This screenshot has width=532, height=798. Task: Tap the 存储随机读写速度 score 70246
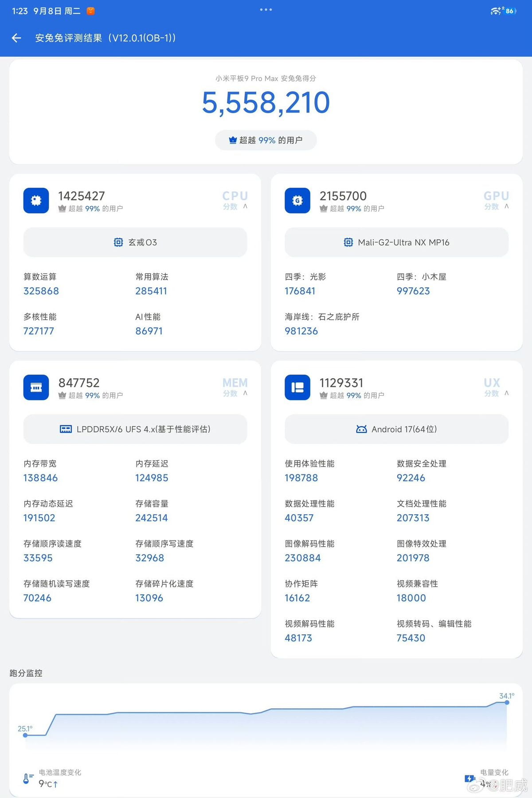[38, 598]
